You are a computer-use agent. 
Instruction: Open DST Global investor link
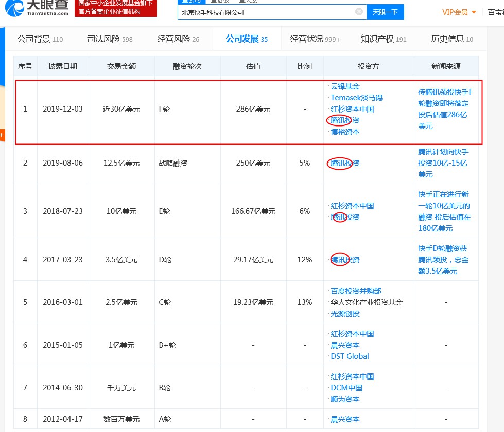(x=350, y=356)
